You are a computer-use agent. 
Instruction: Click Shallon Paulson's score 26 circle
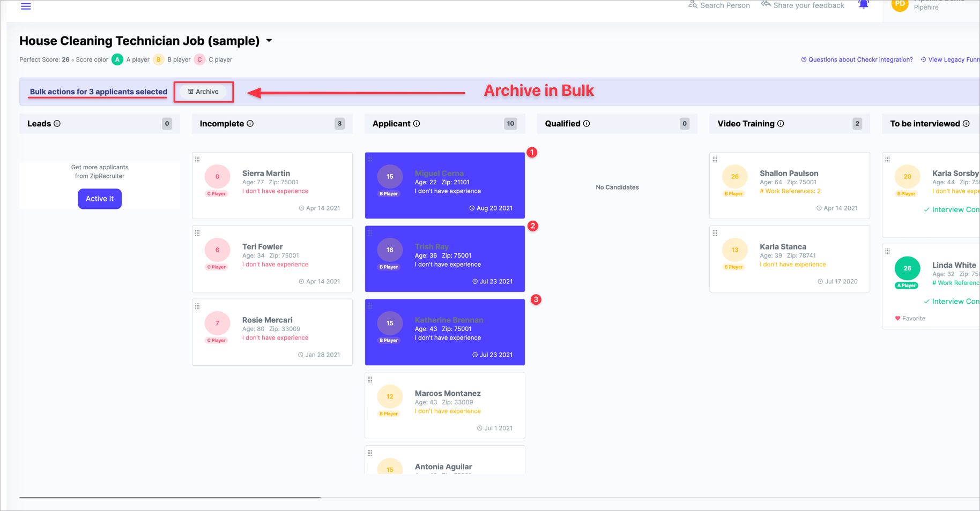735,176
